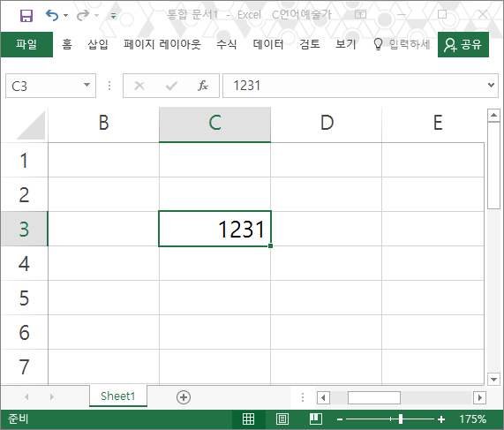The image size is (504, 430).
Task: Click the Undo arrow icon
Action: tap(52, 15)
